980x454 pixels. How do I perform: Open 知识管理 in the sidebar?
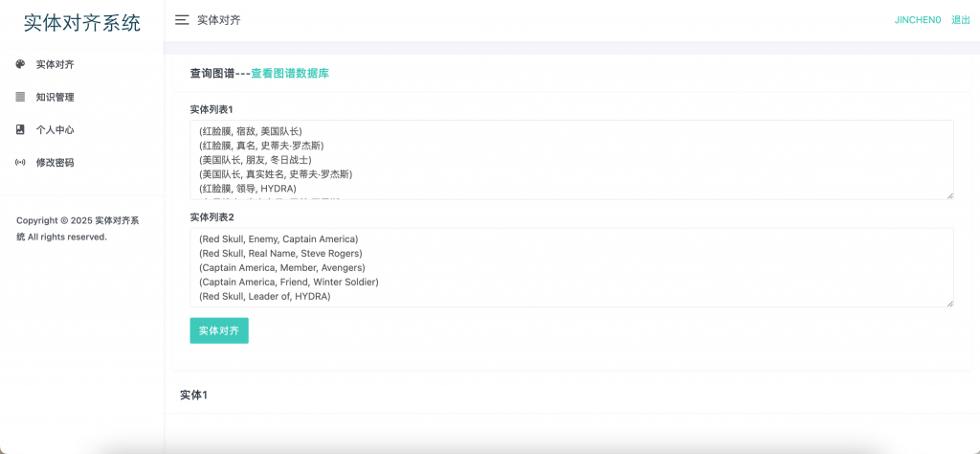(55, 97)
